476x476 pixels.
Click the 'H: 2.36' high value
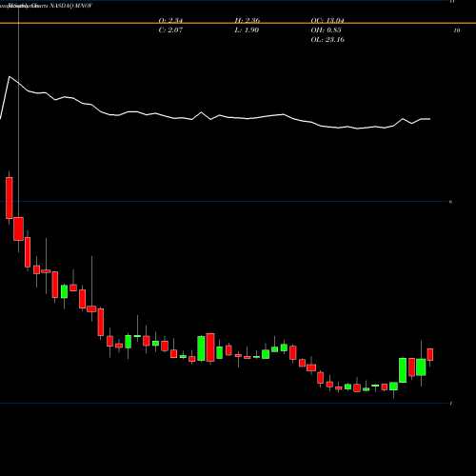click(x=248, y=20)
